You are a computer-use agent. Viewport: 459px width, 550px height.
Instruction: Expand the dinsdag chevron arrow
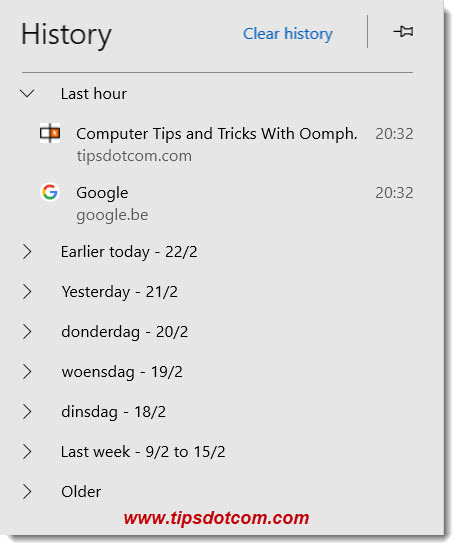[27, 412]
